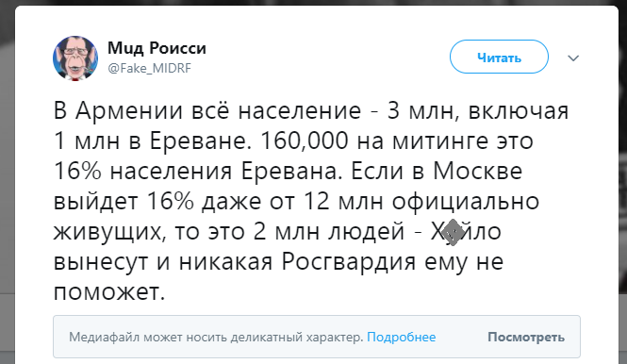Click the word официально in the tweet
This screenshot has width=627, height=364.
pyautogui.click(x=466, y=202)
